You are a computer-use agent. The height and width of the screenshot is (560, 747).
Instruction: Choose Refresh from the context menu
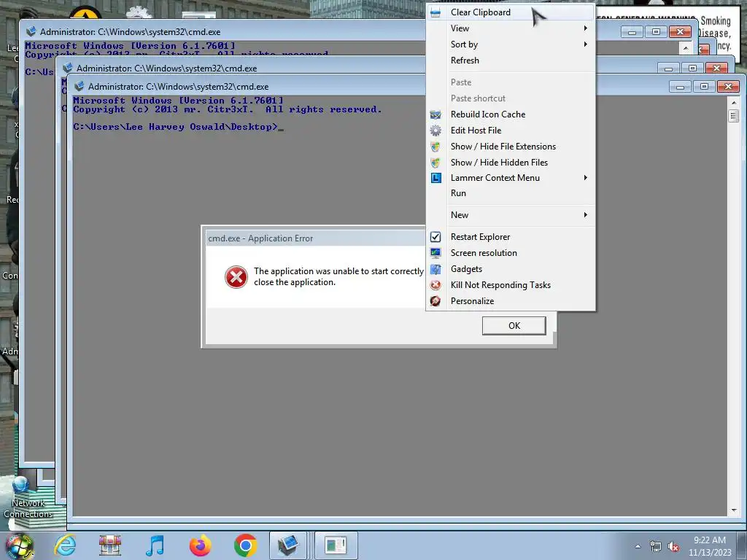[511, 61]
